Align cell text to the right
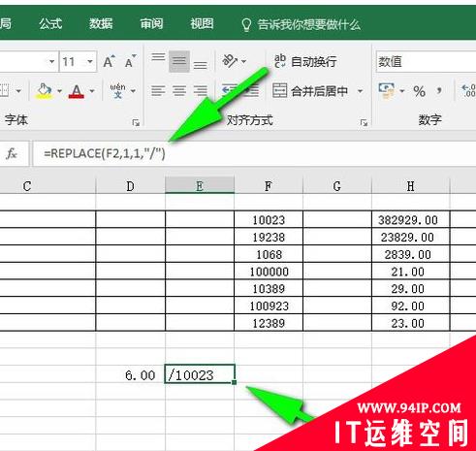Viewport: 476px width, 451px height. coord(201,91)
